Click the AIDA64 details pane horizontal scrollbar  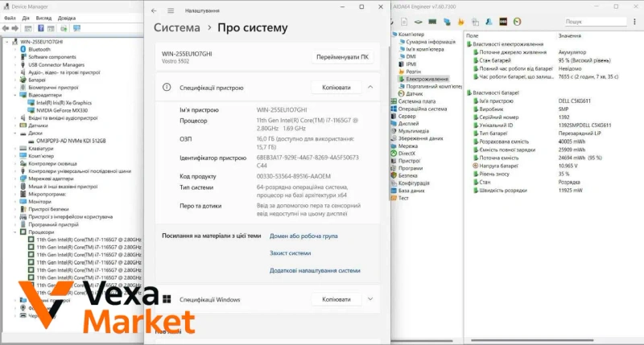[532, 340]
